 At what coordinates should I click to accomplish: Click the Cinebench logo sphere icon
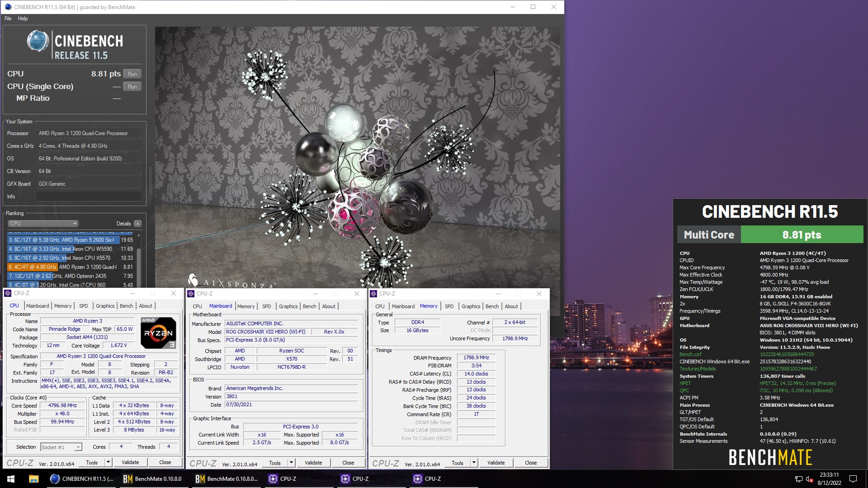pyautogui.click(x=38, y=41)
